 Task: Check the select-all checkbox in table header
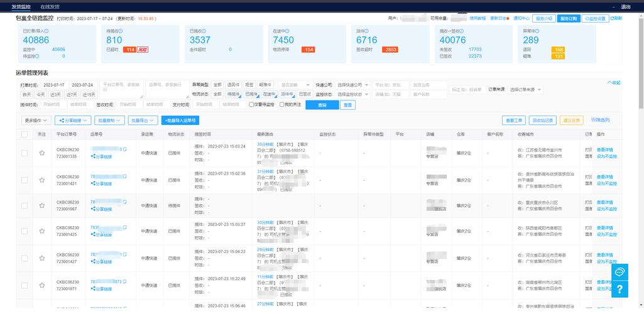[25, 134]
